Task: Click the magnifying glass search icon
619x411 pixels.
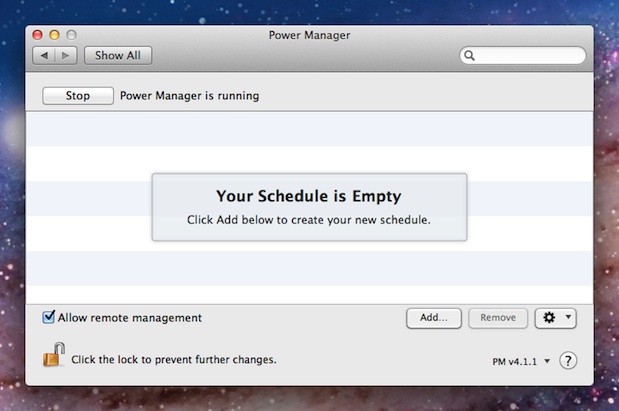Action: (469, 56)
